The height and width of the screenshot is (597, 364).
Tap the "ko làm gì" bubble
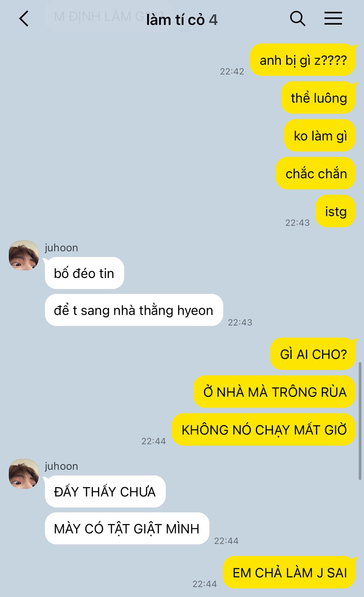320,136
